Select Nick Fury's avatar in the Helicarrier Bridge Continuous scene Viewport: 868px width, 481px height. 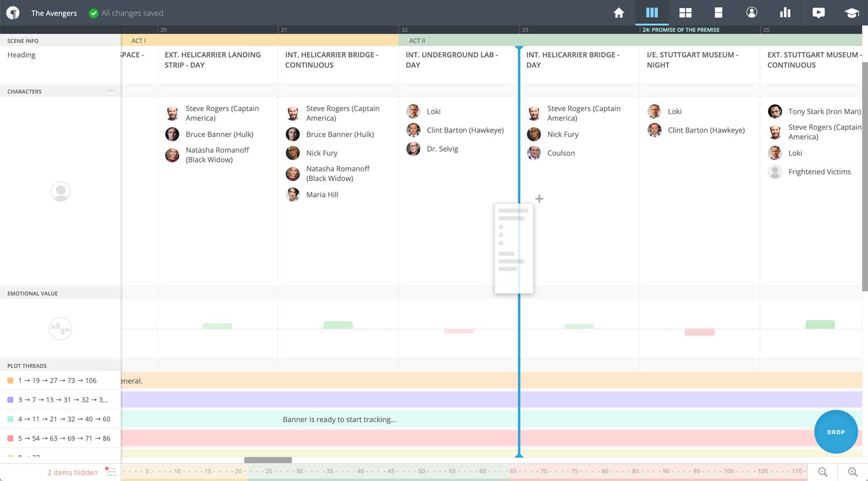pyautogui.click(x=293, y=153)
